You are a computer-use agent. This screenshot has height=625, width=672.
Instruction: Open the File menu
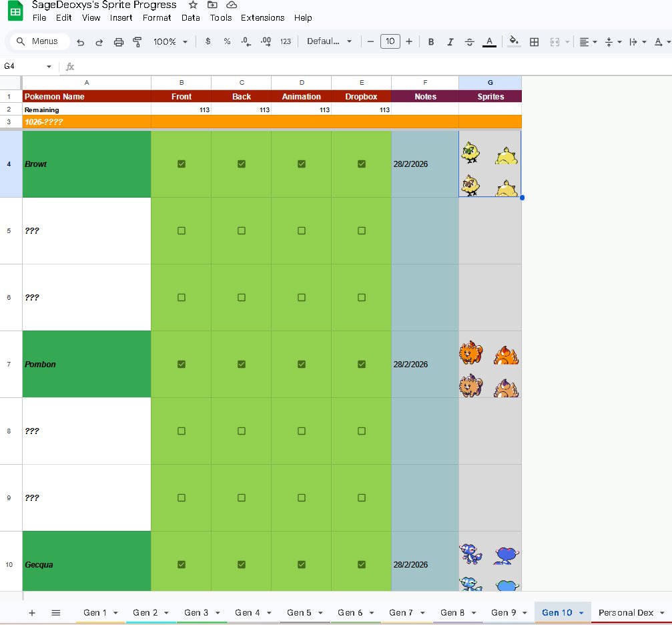click(39, 17)
